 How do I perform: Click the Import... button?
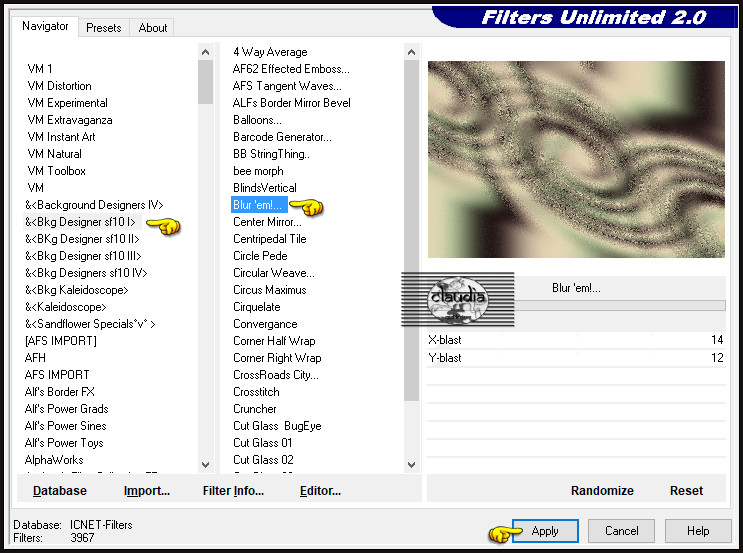(147, 490)
